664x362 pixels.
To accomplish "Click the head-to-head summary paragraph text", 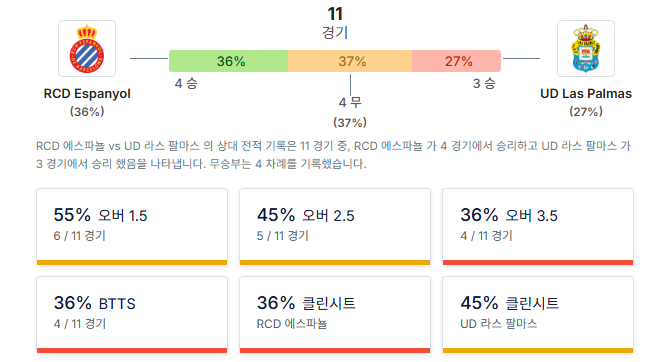I will pyautogui.click(x=334, y=155).
